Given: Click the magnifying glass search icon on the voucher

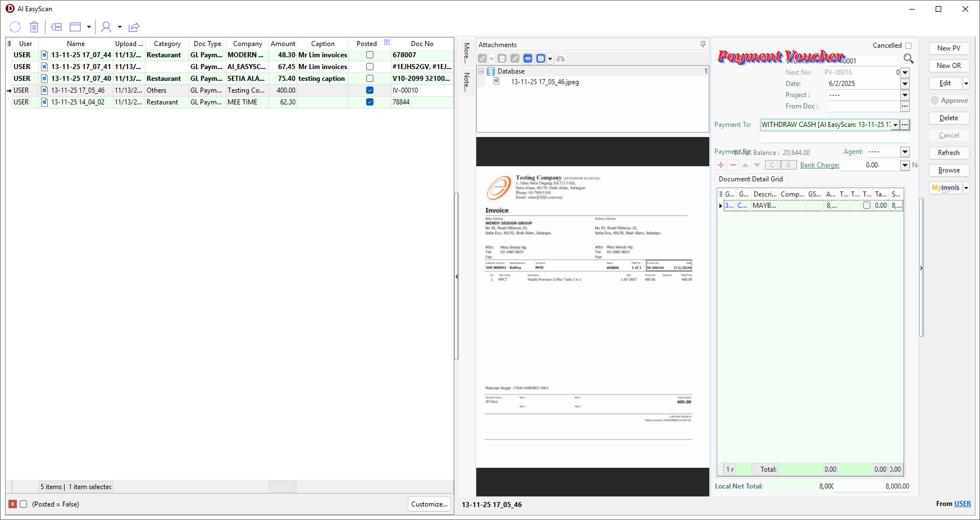Looking at the screenshot, I should pyautogui.click(x=908, y=58).
